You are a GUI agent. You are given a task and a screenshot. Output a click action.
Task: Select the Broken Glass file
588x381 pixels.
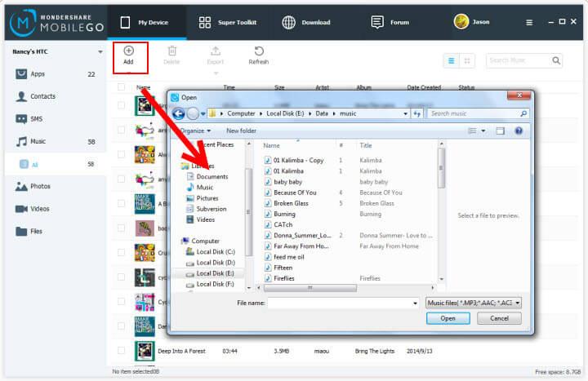[x=291, y=203]
